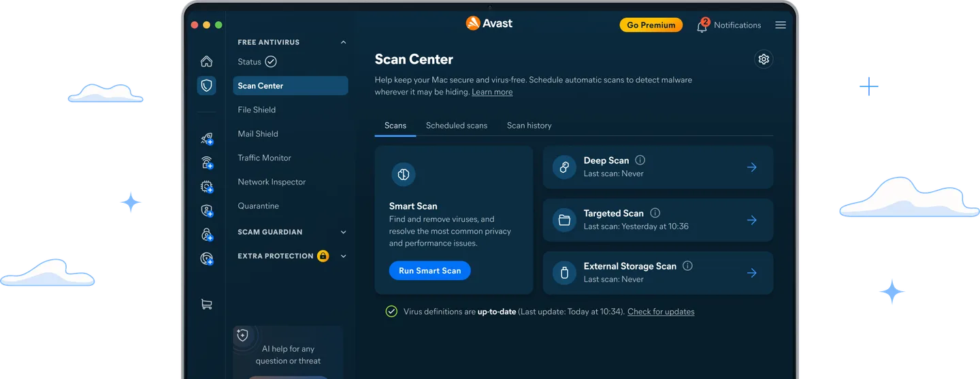The height and width of the screenshot is (379, 980).
Task: Open the shopping cart store icon
Action: (x=207, y=304)
